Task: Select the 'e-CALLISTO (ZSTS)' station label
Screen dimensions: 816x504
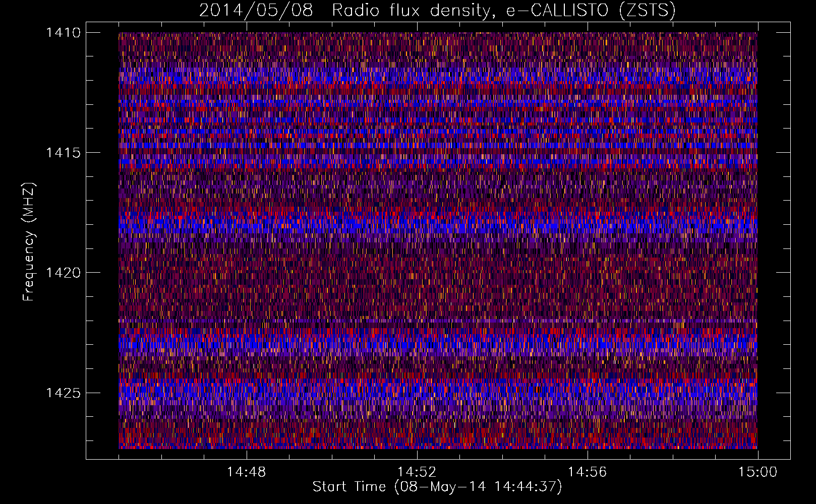Action: click(591, 11)
